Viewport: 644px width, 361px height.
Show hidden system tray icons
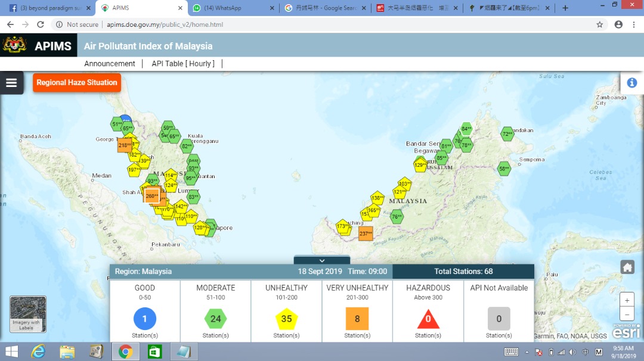(527, 352)
